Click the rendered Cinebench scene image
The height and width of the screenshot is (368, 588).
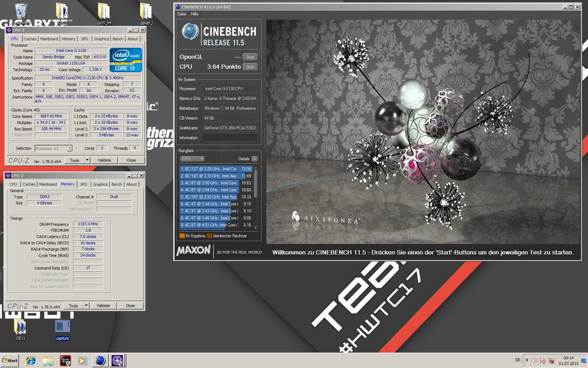coord(423,132)
